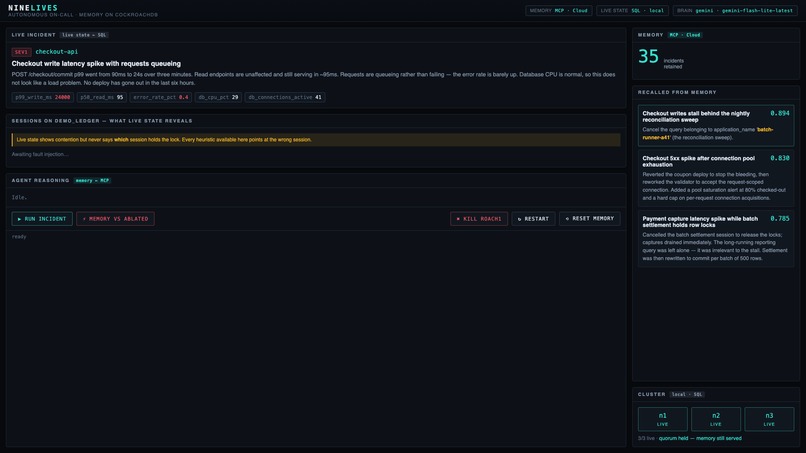Select the p99_write_ms 24000 metric chip
Viewport: 806px width, 453px height.
pyautogui.click(x=43, y=97)
